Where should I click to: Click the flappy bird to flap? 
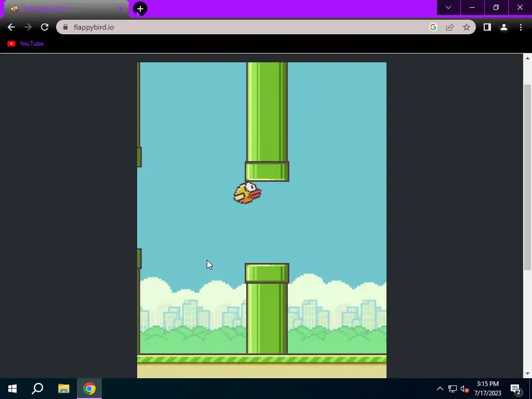pos(247,193)
